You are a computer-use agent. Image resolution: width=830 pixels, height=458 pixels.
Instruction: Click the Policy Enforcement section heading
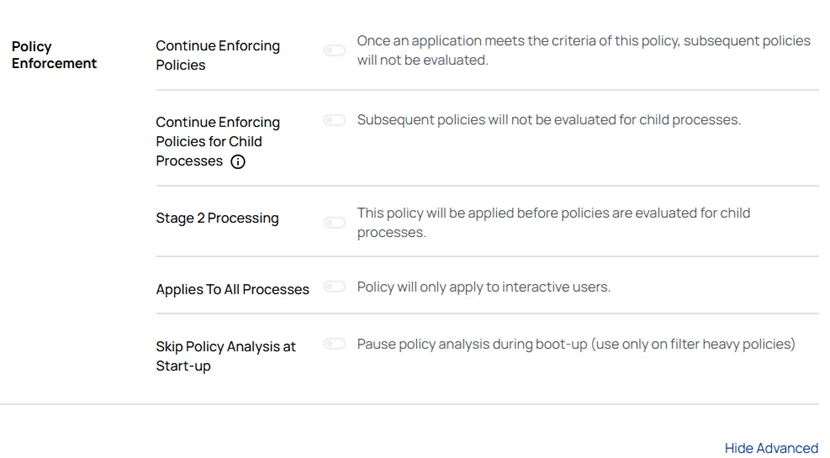54,55
